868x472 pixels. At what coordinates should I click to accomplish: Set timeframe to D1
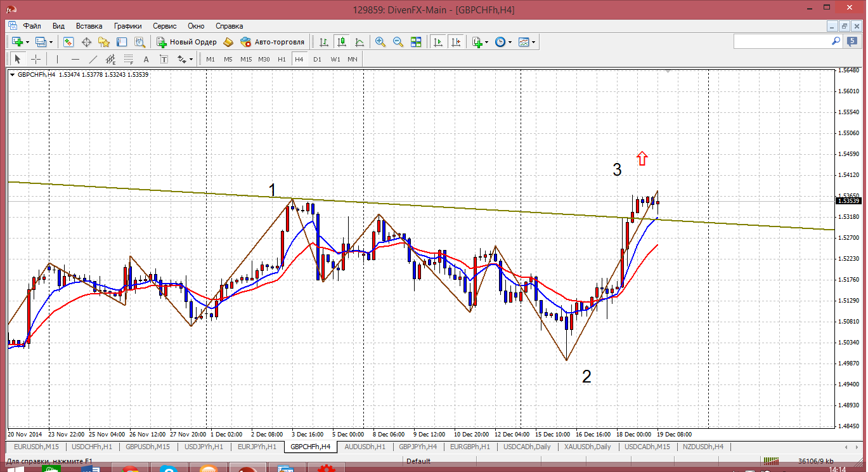[x=317, y=59]
